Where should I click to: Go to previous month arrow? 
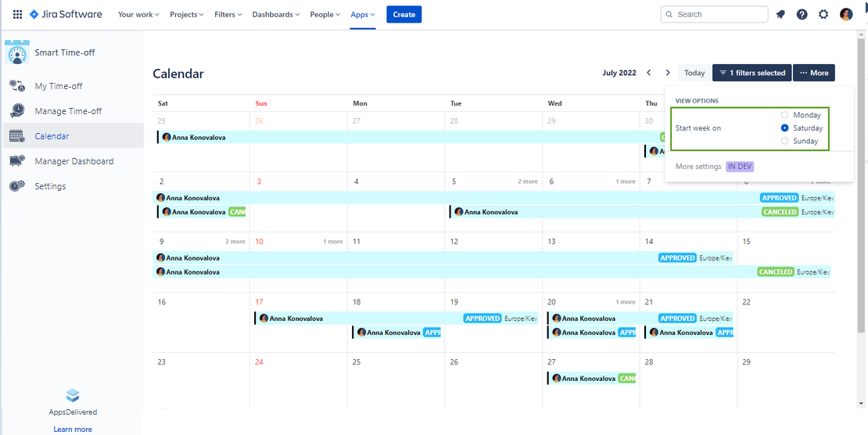649,73
